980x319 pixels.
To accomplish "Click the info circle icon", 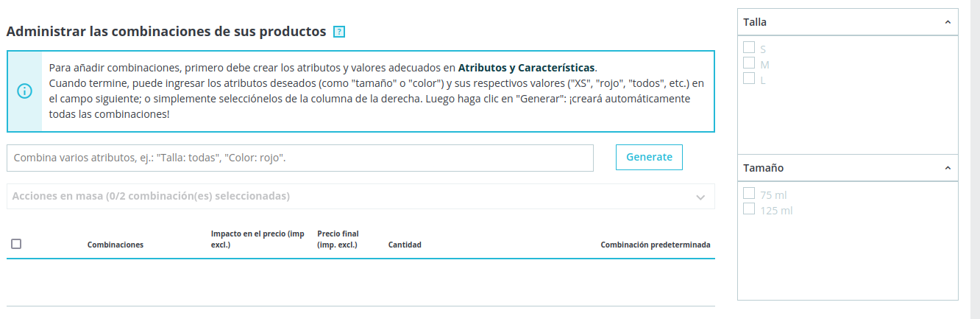I will pyautogui.click(x=24, y=91).
